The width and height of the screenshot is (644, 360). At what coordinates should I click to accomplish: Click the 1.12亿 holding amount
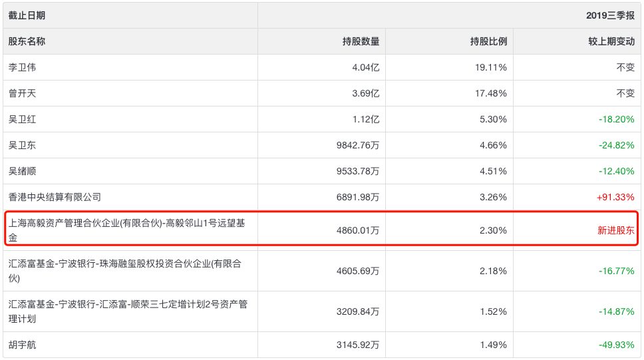[365, 119]
